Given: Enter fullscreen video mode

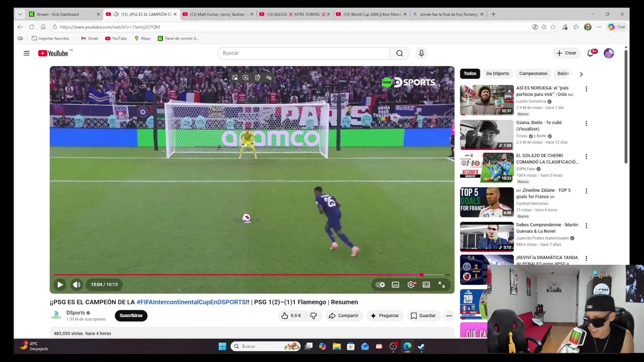Looking at the screenshot, I should click(x=441, y=285).
